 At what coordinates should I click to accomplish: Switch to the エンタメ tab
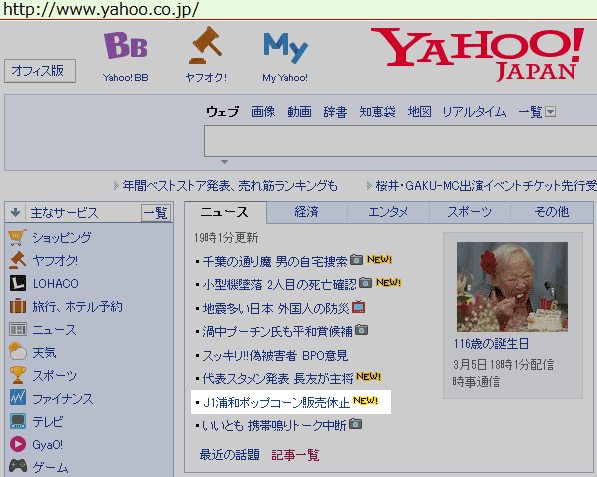click(388, 212)
